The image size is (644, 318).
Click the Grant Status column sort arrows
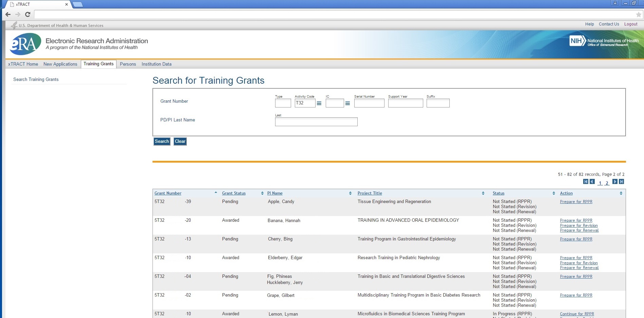(262, 193)
